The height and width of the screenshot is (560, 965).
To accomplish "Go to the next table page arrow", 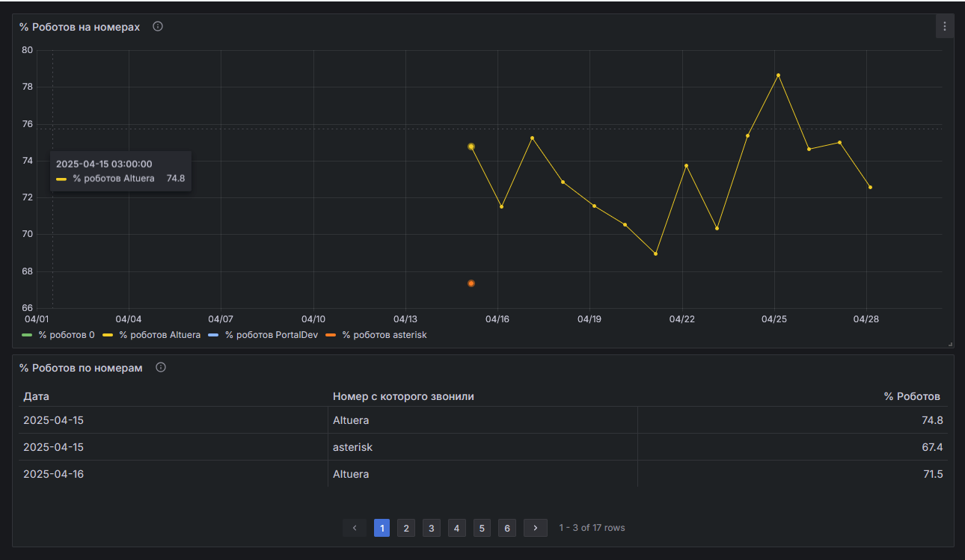I will [x=536, y=528].
